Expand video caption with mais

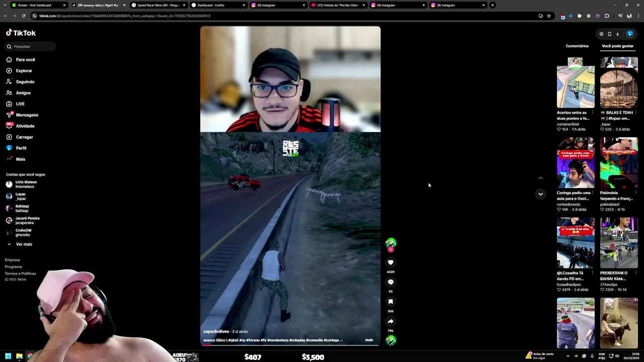pos(369,340)
